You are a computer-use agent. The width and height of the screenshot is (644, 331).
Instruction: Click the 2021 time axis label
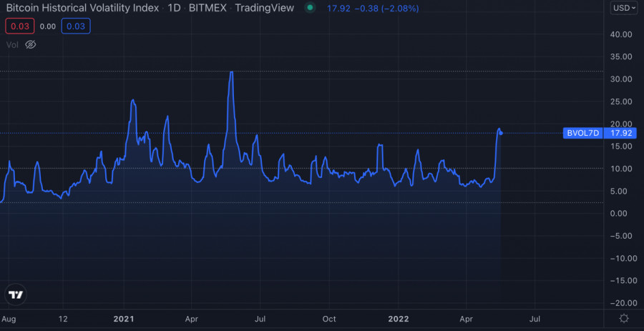pyautogui.click(x=124, y=319)
